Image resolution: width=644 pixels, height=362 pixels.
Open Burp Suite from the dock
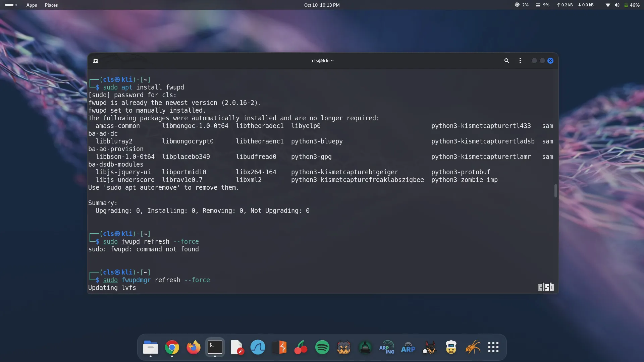coord(279,347)
